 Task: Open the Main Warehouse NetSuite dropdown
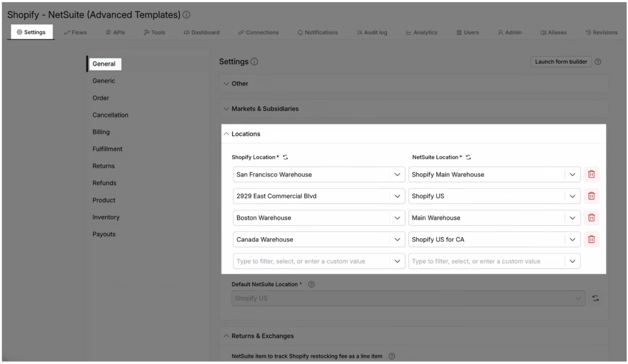(494, 218)
